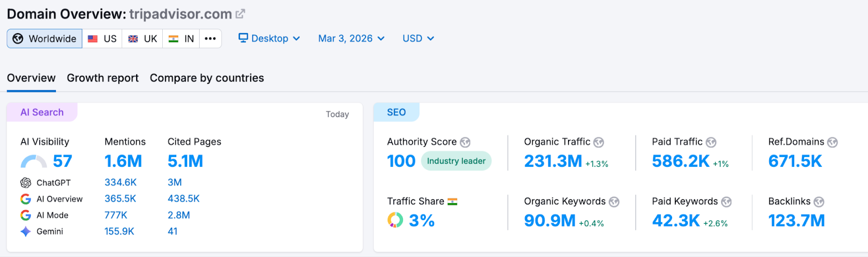Open AI Visibility score 57
Screen dimensions: 868x257
(62, 161)
